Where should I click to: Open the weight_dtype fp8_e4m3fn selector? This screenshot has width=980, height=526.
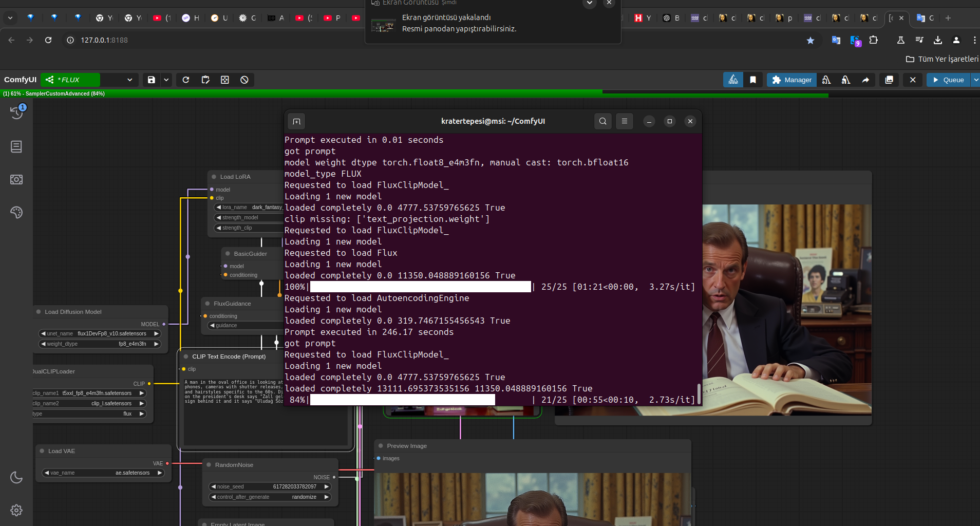(x=100, y=344)
